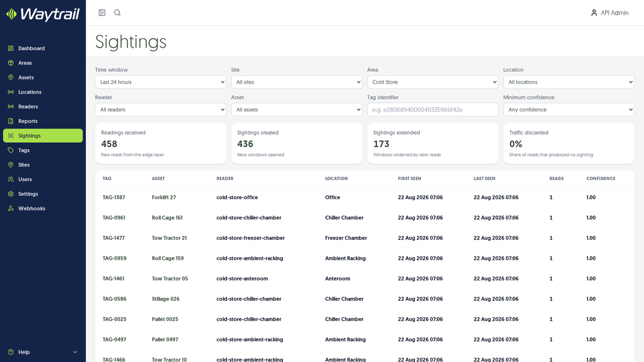The image size is (644, 362).
Task: Go to Locations in sidebar
Action: [x=43, y=92]
